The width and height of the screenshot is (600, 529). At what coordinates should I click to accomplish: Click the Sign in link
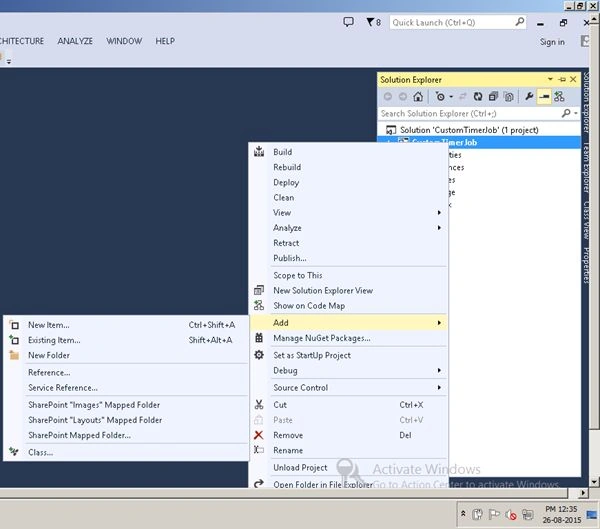click(552, 42)
